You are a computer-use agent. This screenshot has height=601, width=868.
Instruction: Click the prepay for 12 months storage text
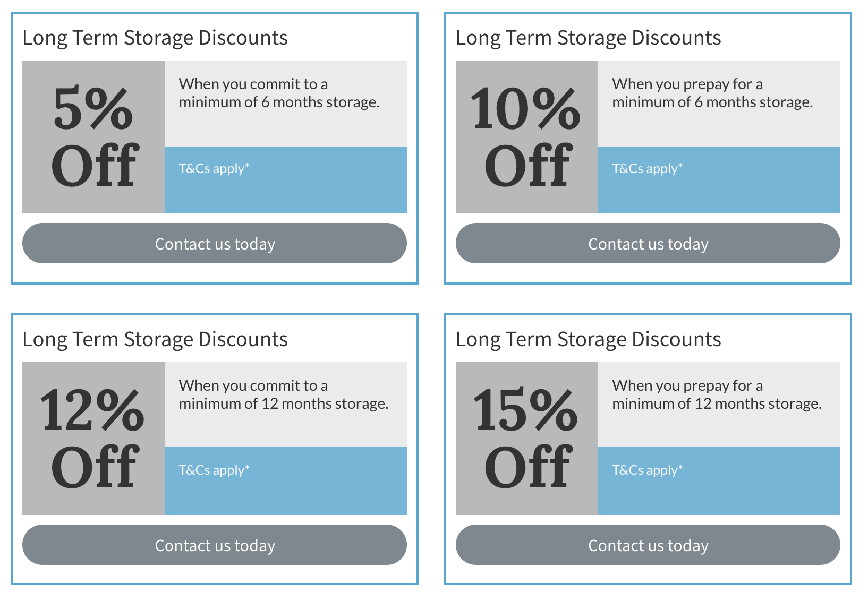(717, 394)
